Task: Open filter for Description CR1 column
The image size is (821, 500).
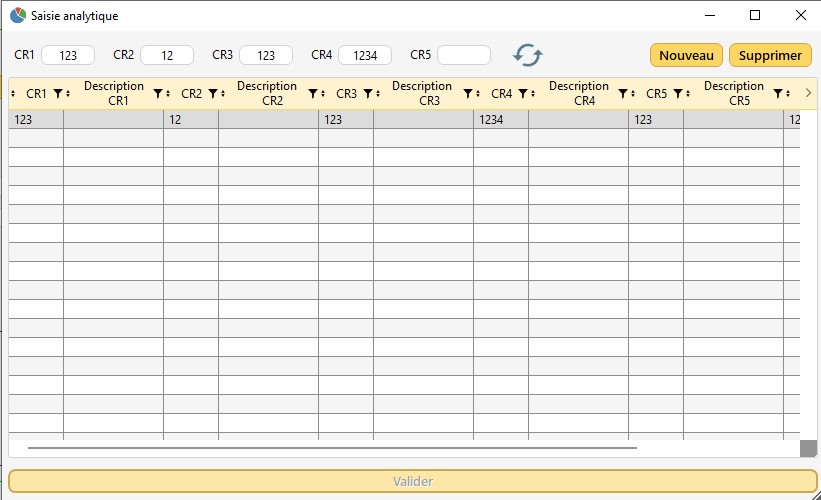Action: point(157,94)
